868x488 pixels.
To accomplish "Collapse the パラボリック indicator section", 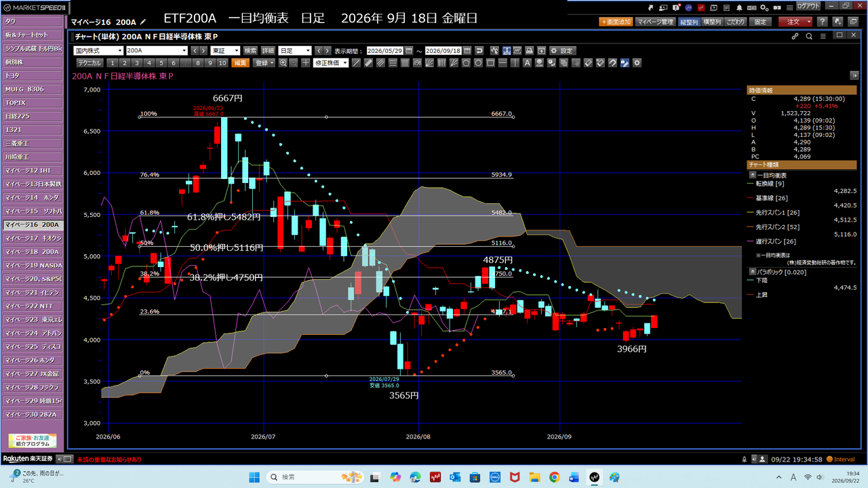I will click(x=752, y=270).
